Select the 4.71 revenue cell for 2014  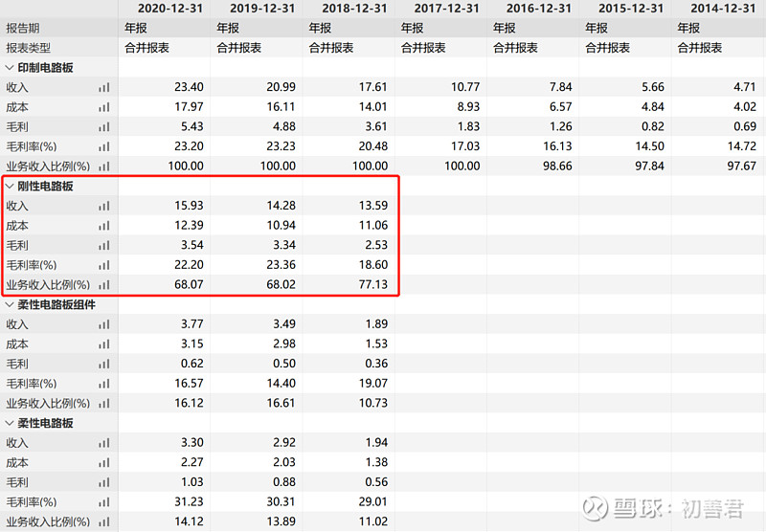[x=745, y=87]
